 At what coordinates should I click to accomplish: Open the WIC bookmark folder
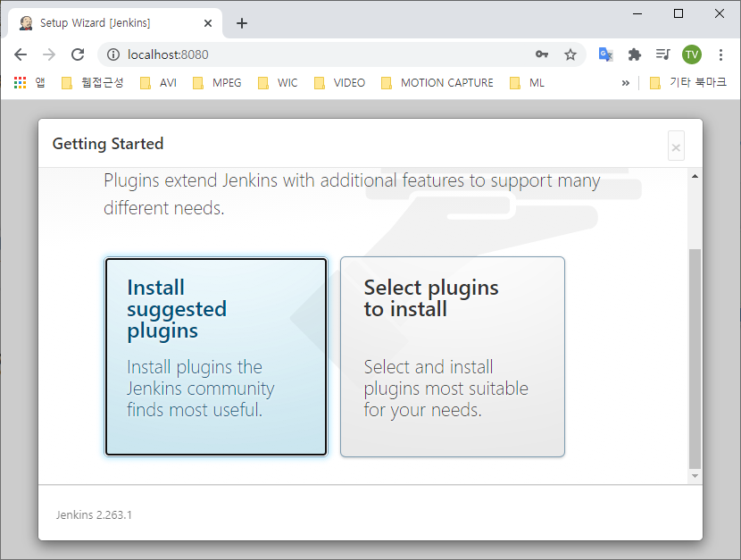pos(278,83)
